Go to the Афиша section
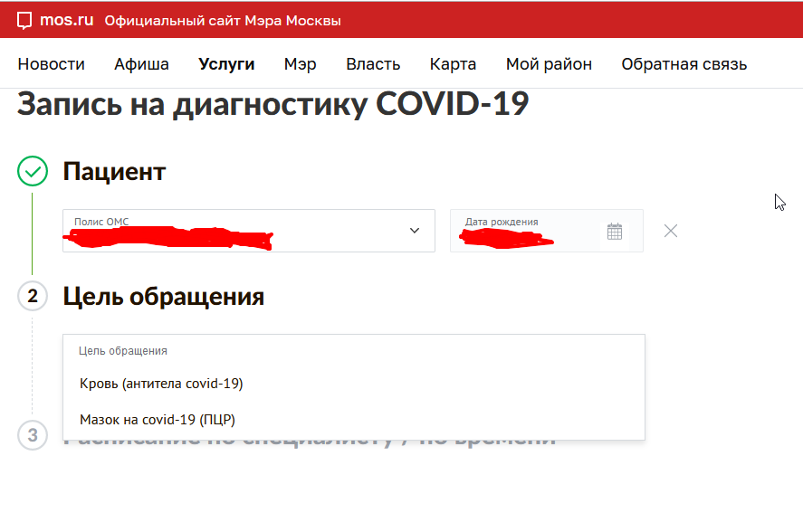803x532 pixels. 141,64
